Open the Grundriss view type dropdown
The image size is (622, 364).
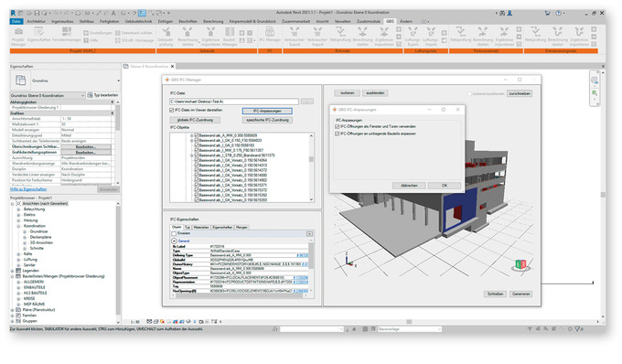(x=66, y=80)
